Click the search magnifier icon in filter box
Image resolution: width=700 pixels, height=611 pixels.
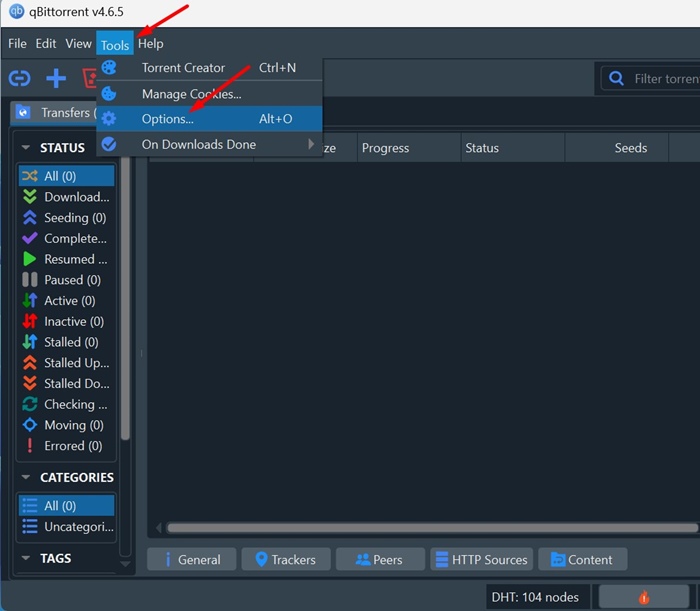[617, 79]
